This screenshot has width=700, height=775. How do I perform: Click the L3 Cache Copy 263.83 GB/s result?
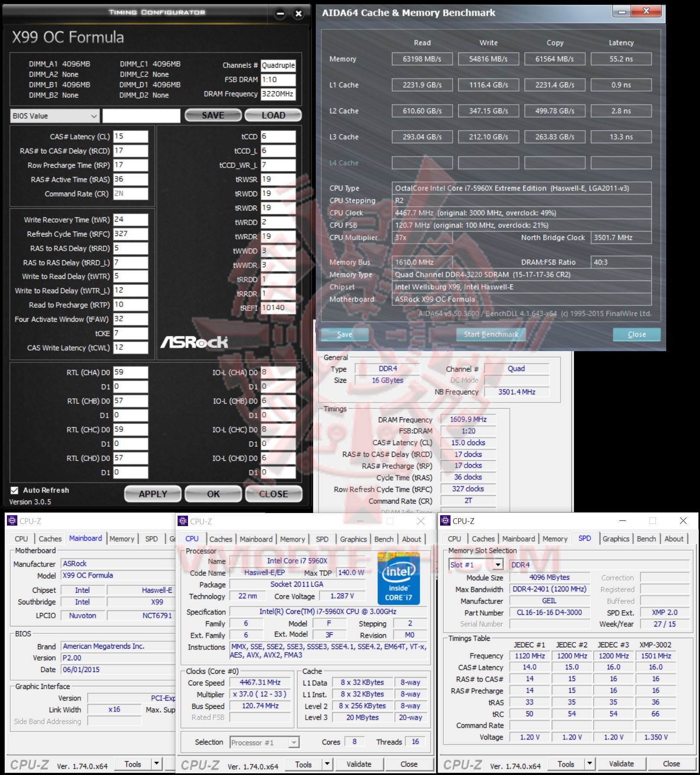(555, 137)
